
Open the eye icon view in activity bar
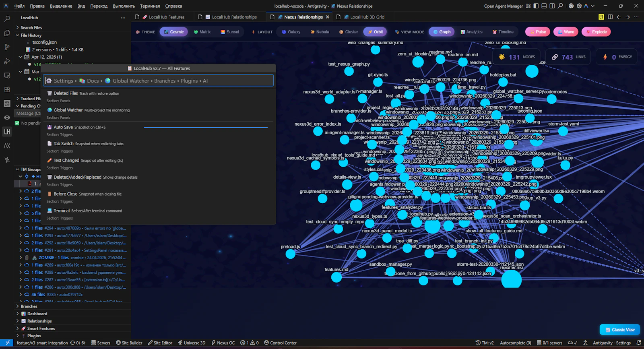[7, 118]
